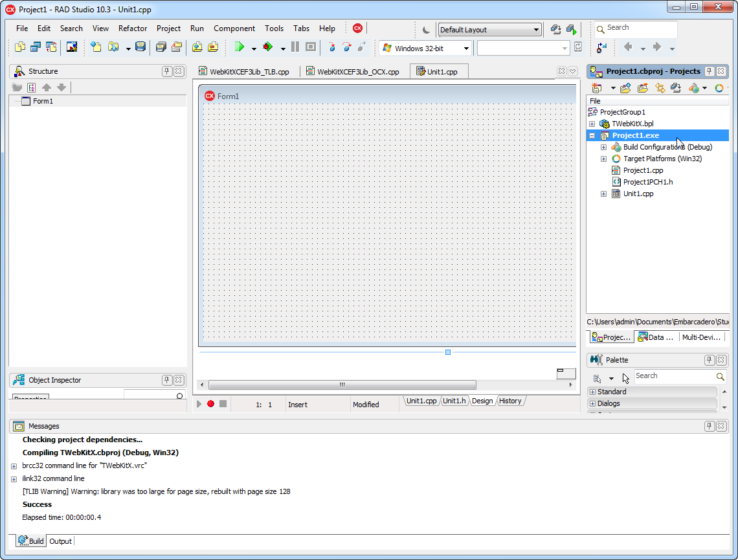The width and height of the screenshot is (738, 560).
Task: Expand the Standard palette category
Action: (592, 392)
